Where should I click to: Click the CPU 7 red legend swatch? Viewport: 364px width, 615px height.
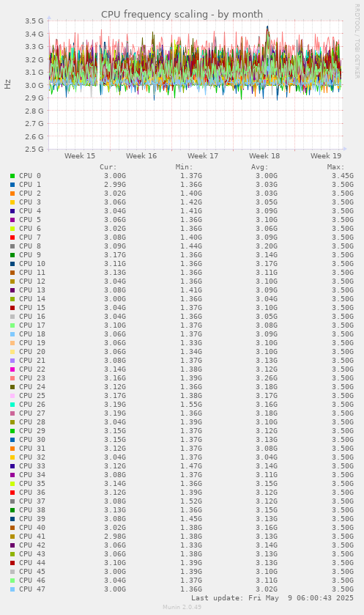click(12, 237)
